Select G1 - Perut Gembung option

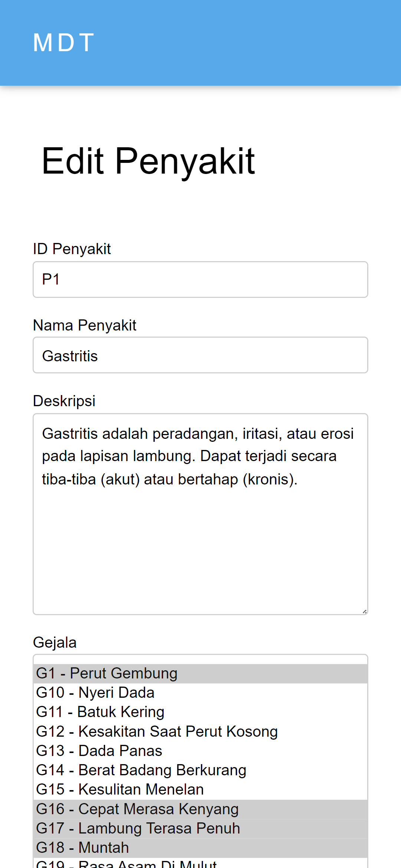[x=200, y=673]
